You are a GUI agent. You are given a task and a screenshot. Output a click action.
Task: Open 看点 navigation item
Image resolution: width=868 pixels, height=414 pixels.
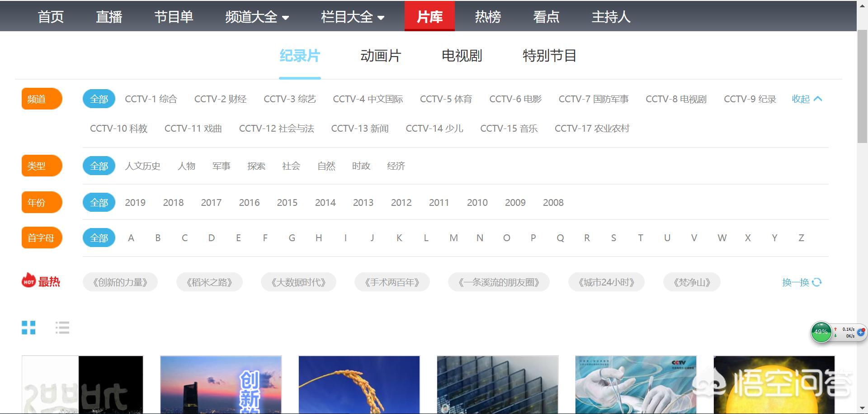point(546,17)
